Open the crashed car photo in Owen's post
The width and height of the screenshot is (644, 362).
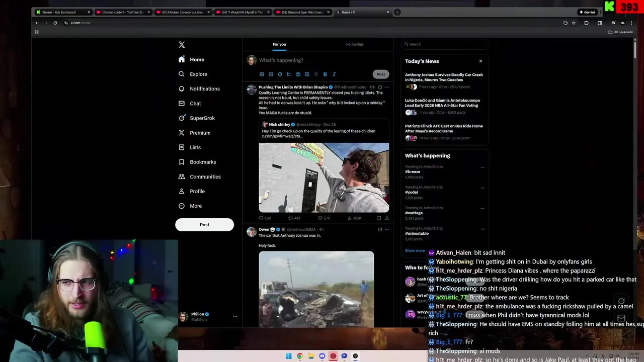[316, 290]
